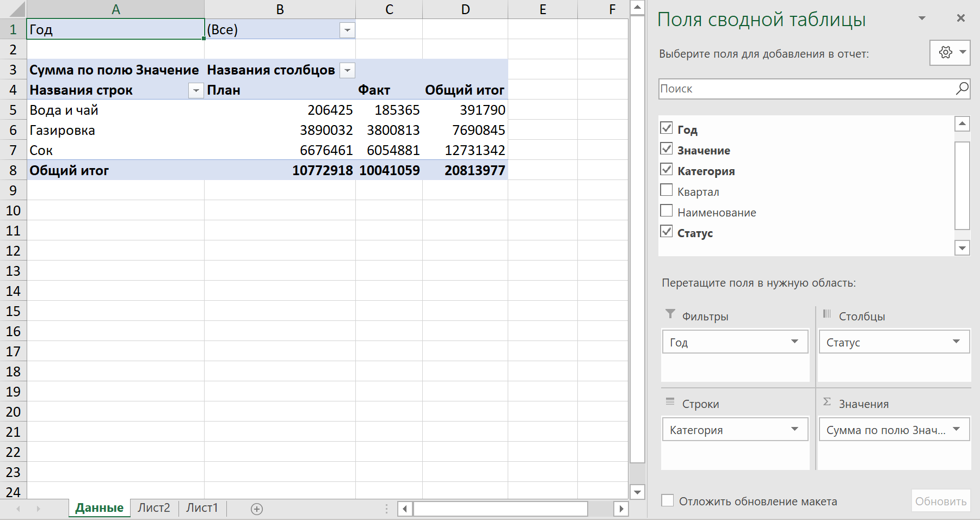Check the Квартал field checkbox
The height and width of the screenshot is (520, 980).
tap(666, 190)
